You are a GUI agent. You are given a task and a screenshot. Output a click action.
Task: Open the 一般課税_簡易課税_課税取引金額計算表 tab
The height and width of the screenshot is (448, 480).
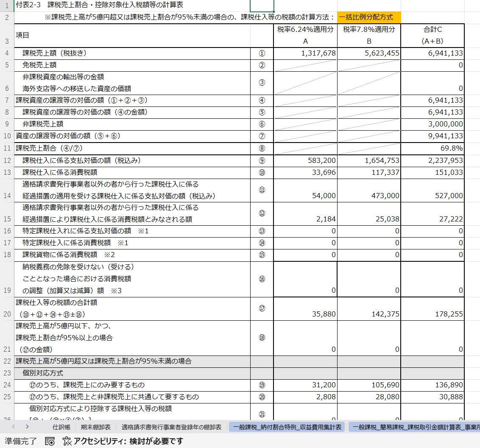click(414, 427)
